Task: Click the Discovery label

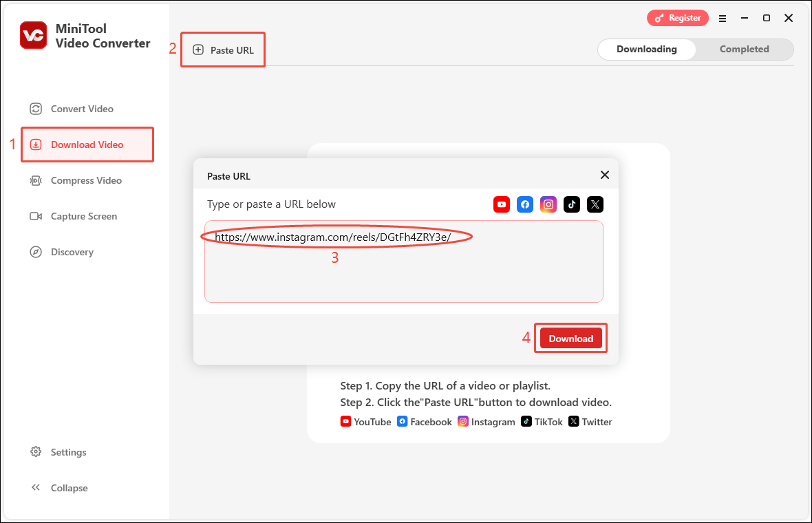Action: point(72,252)
